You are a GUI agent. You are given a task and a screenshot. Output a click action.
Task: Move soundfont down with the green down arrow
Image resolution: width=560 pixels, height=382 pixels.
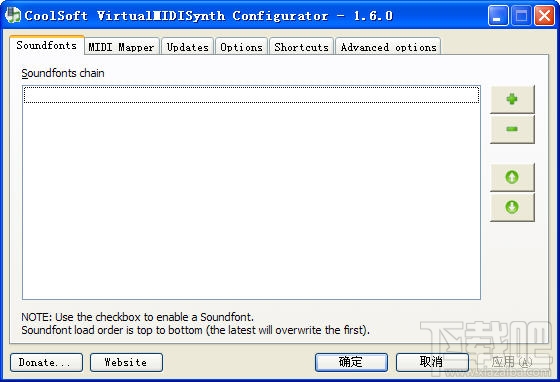(512, 207)
